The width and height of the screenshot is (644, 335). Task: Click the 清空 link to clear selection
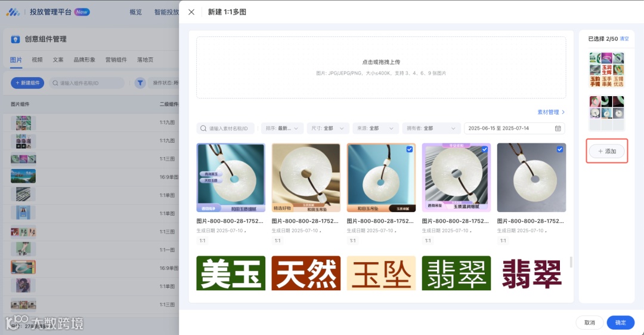tap(624, 39)
